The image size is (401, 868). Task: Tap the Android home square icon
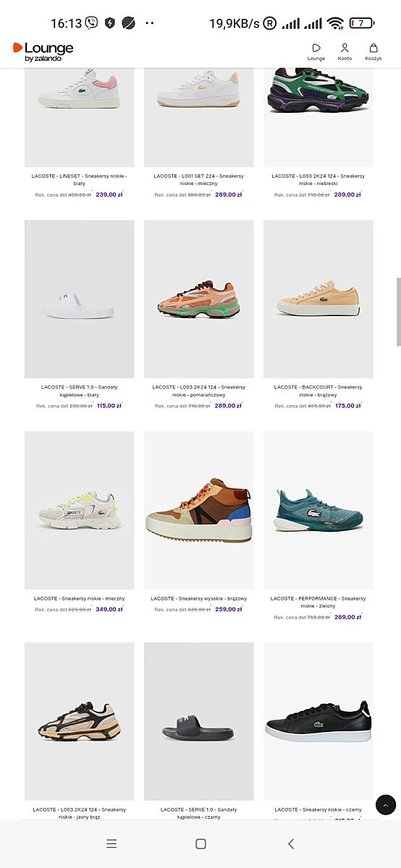click(200, 843)
